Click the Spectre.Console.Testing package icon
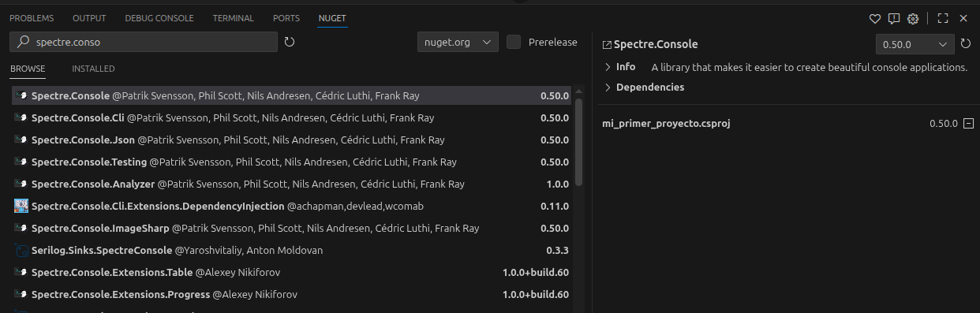This screenshot has height=313, width=980. pos(21,162)
